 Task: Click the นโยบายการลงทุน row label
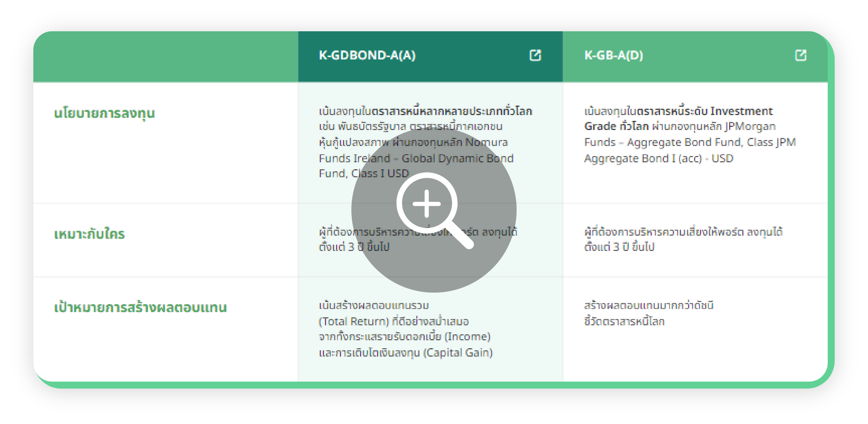click(x=105, y=113)
